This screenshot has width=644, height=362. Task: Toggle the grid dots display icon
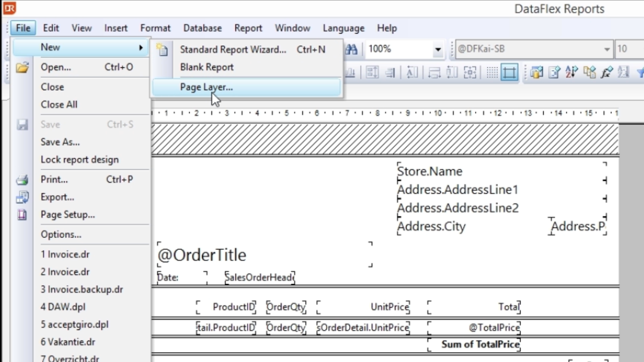coord(492,72)
